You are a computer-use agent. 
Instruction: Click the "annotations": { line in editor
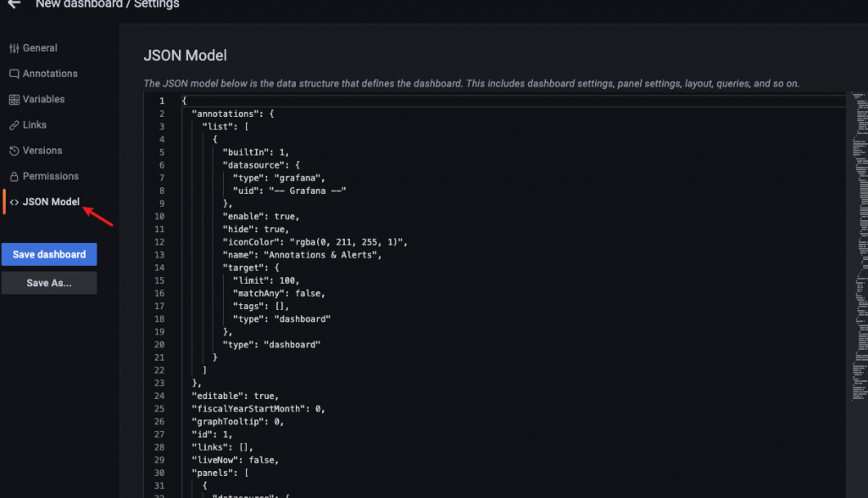point(233,113)
